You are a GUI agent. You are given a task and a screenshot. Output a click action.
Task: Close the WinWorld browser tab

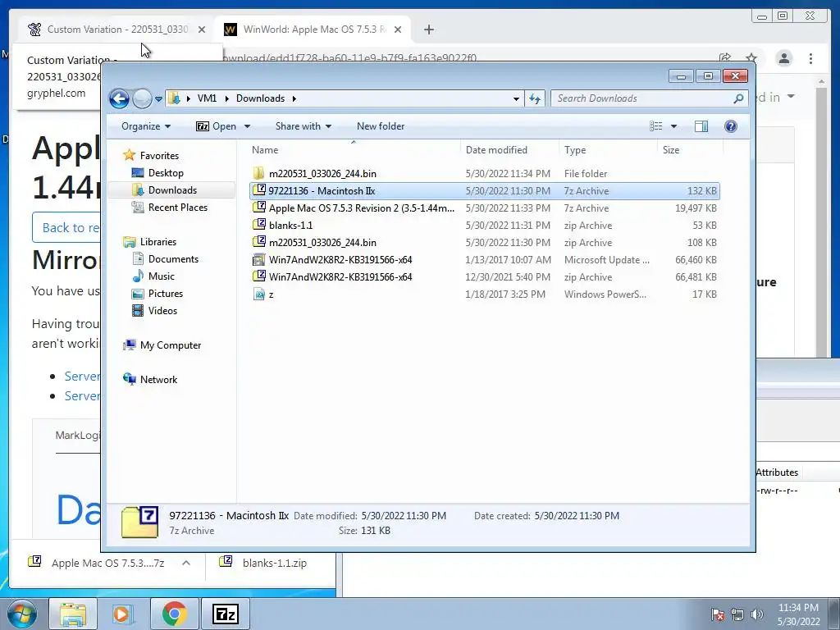pos(398,30)
